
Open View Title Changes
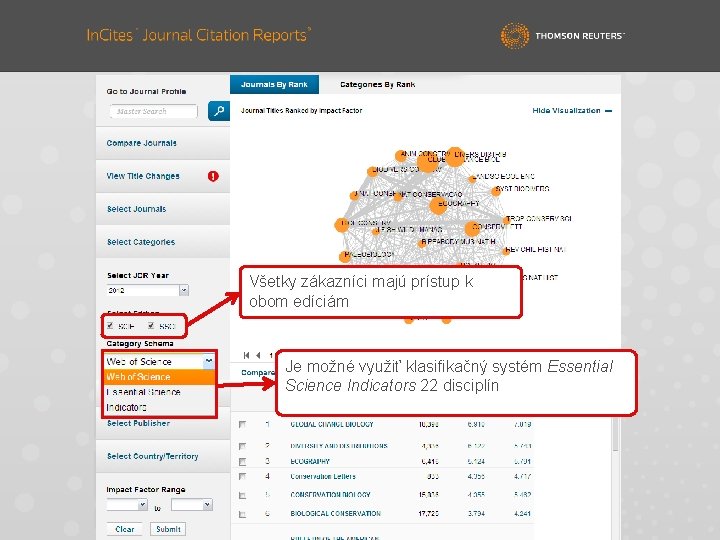click(143, 176)
